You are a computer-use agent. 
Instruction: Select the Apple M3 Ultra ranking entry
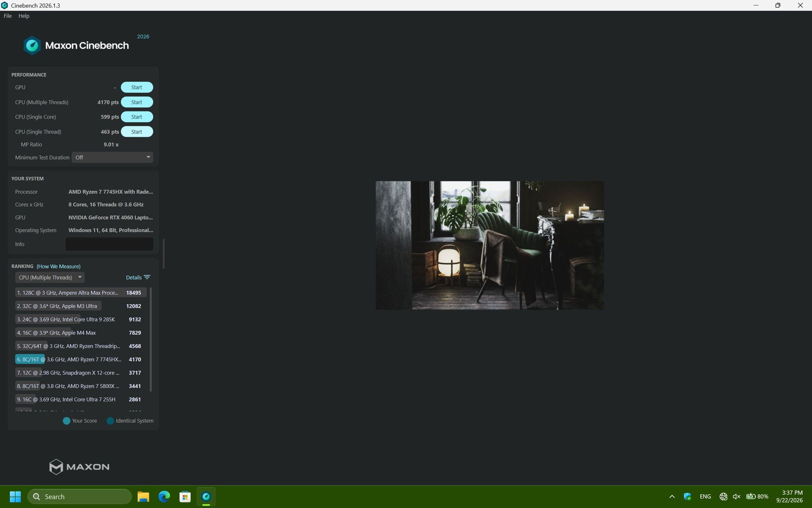tap(80, 306)
